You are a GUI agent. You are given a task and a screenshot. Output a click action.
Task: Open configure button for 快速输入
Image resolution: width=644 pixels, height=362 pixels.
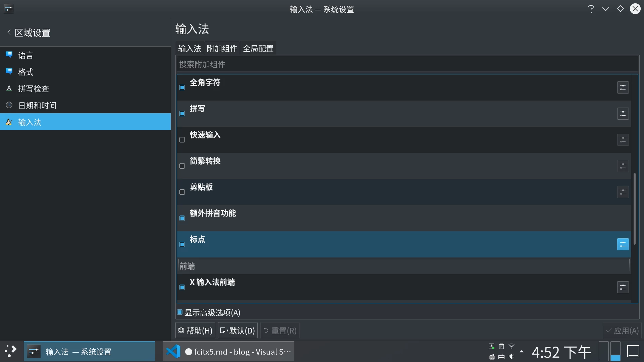(623, 140)
